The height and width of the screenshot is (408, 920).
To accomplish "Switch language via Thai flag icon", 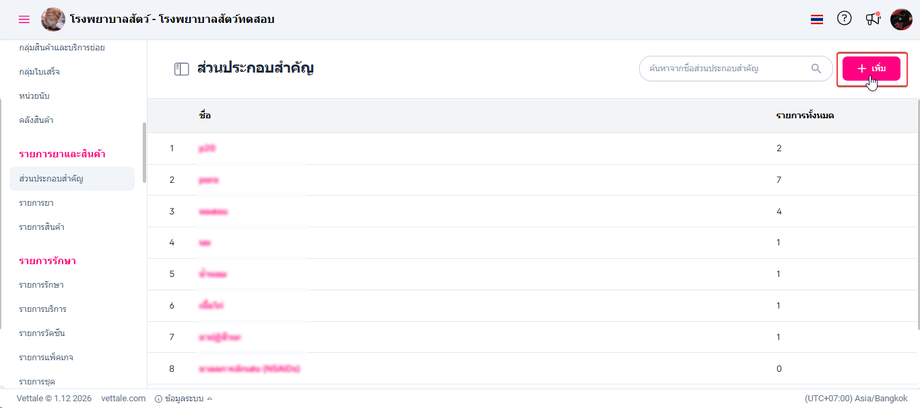I will (x=817, y=19).
